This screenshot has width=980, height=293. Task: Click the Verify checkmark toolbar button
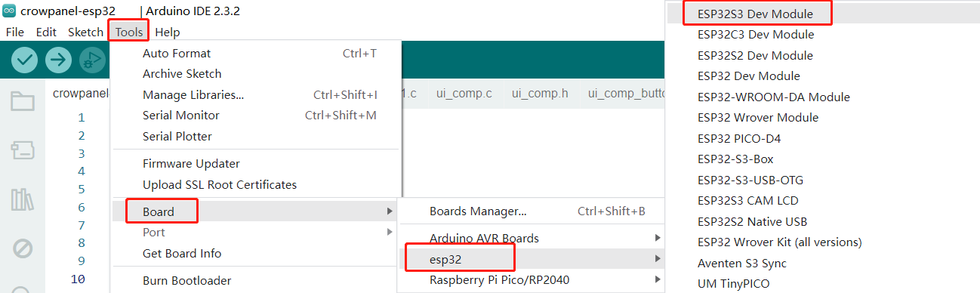click(25, 60)
